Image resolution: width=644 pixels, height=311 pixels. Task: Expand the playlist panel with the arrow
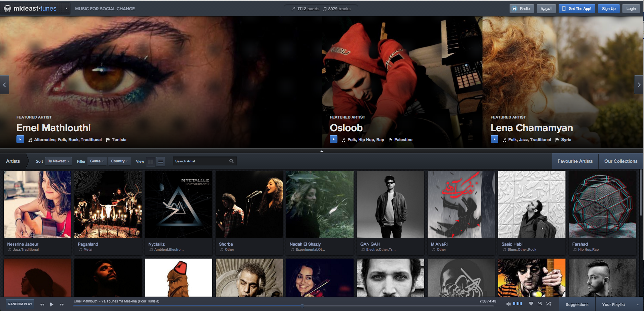[638, 304]
